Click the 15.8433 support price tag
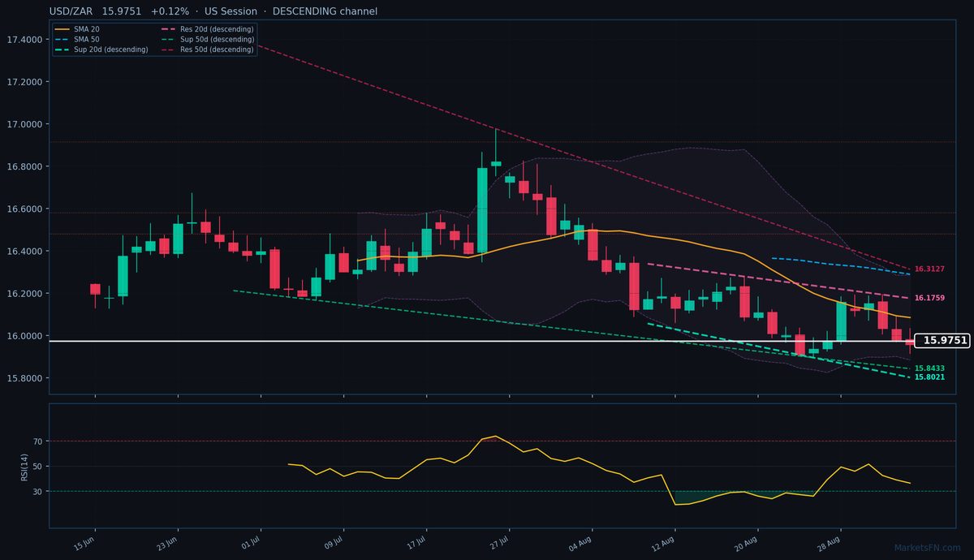Viewport: 974px width, 560px height. [x=929, y=368]
